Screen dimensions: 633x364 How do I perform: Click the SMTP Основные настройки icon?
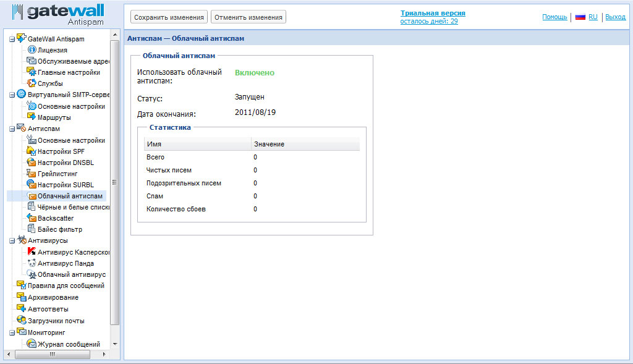click(x=32, y=106)
